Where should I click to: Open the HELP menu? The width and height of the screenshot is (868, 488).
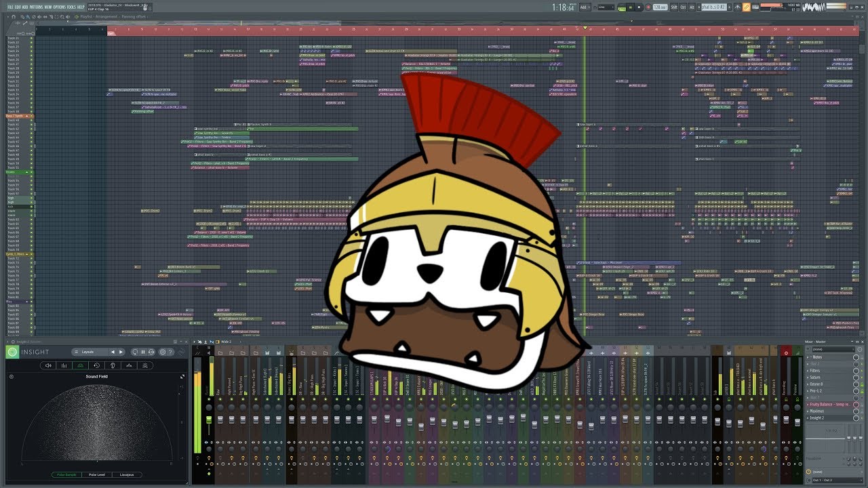[x=81, y=7]
